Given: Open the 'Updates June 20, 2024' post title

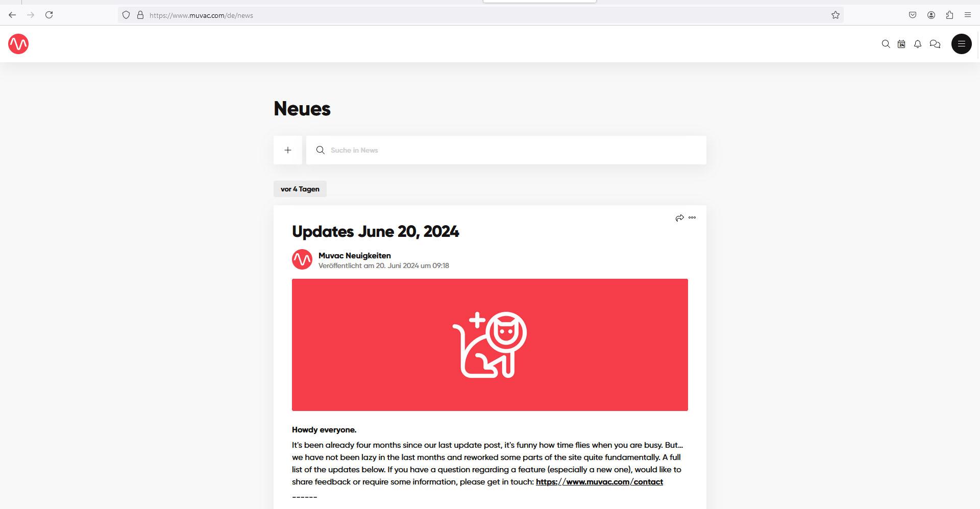Looking at the screenshot, I should coord(376,231).
